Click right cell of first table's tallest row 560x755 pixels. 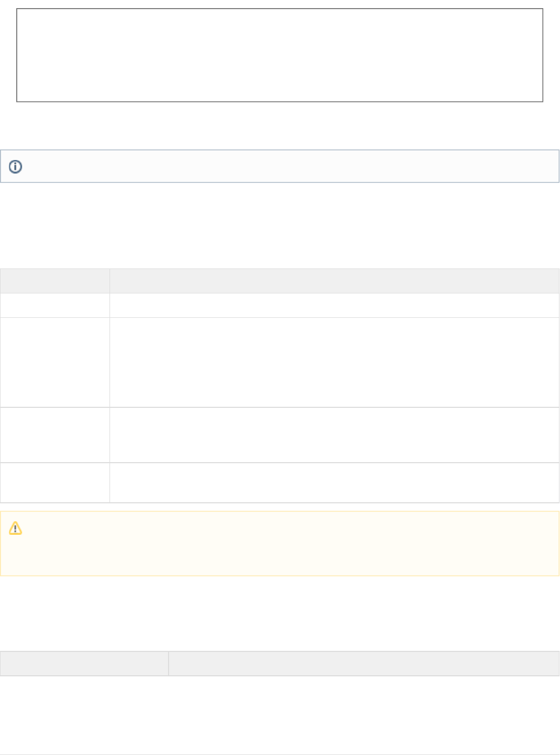334,362
